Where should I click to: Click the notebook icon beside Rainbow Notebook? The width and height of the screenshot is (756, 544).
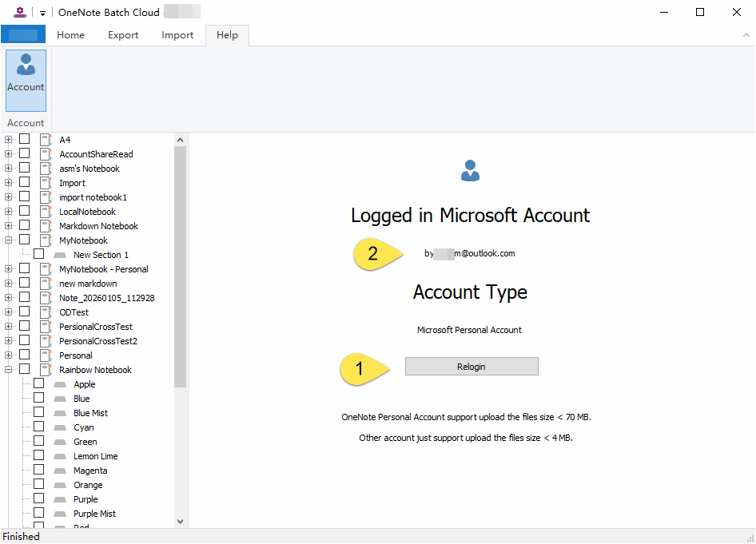pyautogui.click(x=45, y=370)
